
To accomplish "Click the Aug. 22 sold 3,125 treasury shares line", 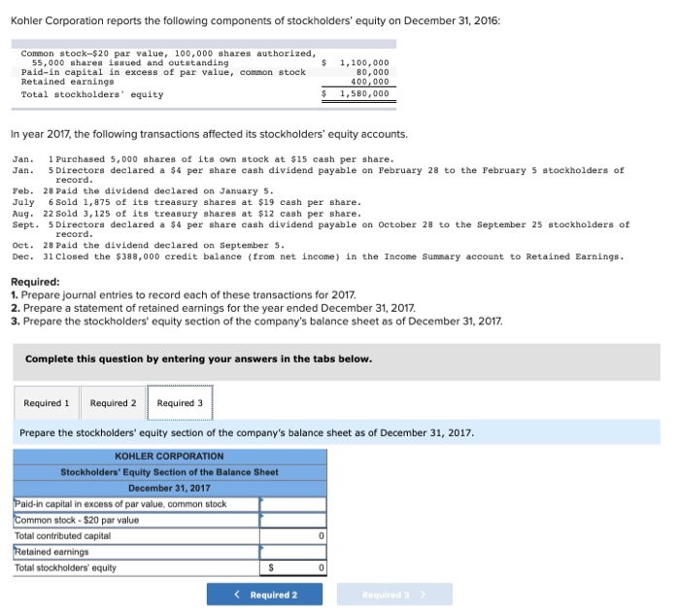I will click(187, 214).
